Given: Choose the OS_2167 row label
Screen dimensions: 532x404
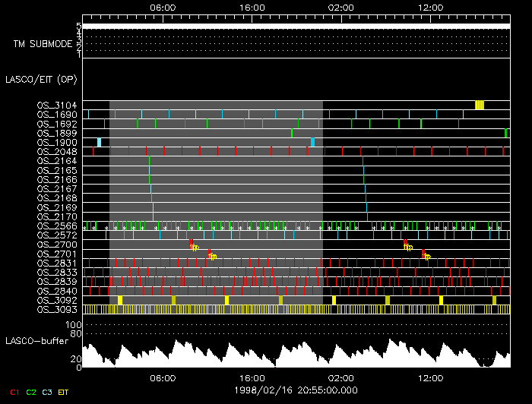Looking at the screenshot, I should (57, 188).
